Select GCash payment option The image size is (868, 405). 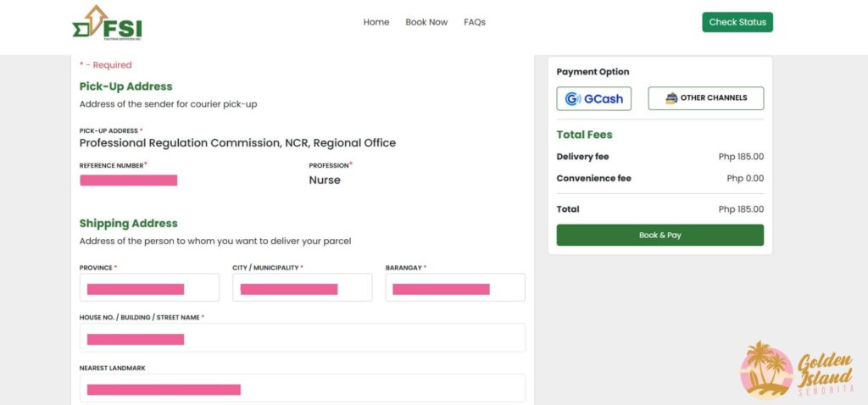(x=593, y=98)
